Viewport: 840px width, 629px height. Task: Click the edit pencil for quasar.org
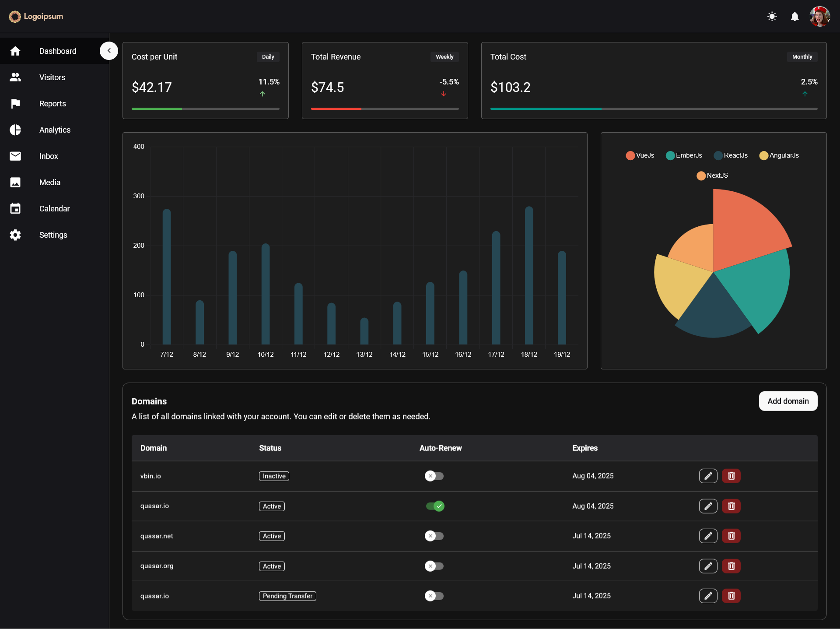coord(708,566)
